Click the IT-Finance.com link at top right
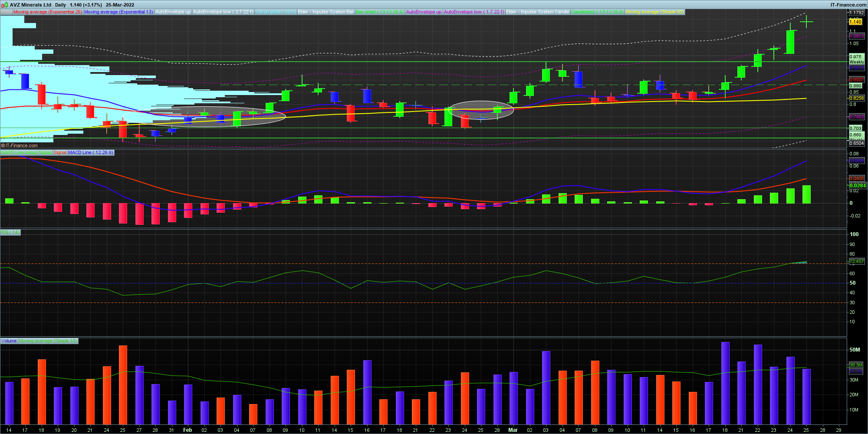Viewport: 868px width, 434px height. point(848,5)
